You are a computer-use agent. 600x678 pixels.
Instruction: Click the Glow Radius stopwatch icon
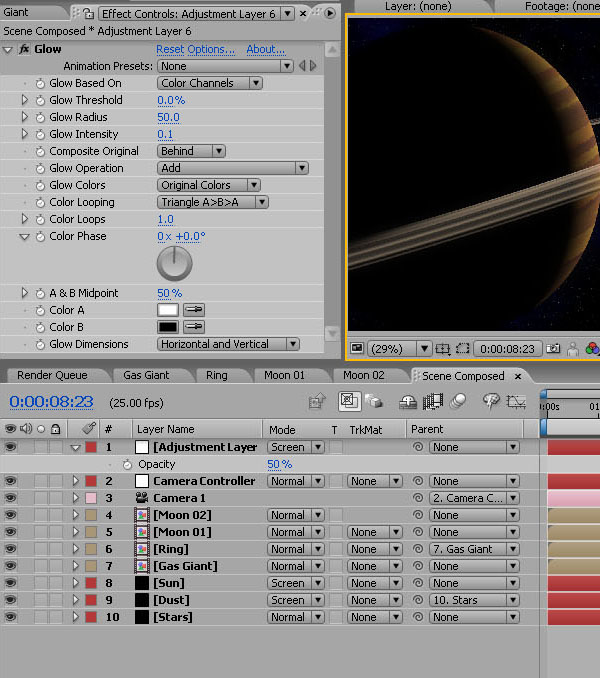tap(40, 117)
